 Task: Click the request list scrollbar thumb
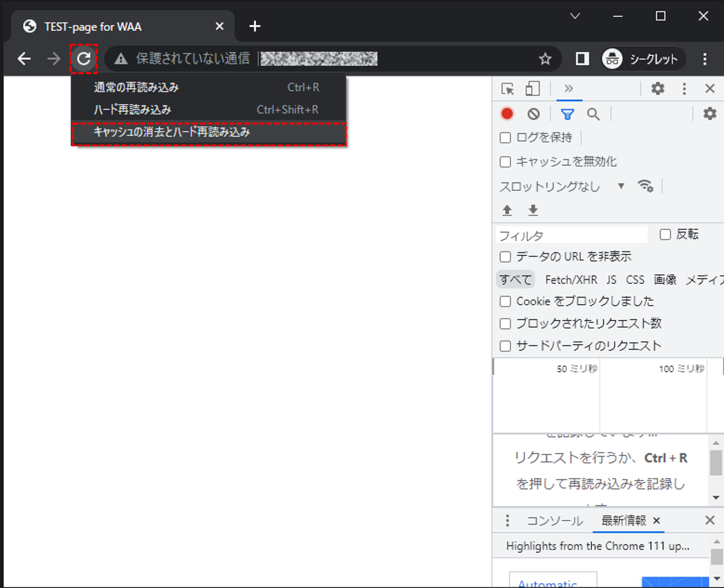pyautogui.click(x=716, y=463)
